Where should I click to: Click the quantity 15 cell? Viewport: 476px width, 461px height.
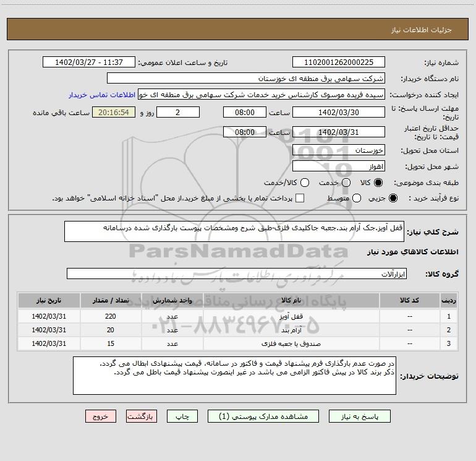pos(111,343)
